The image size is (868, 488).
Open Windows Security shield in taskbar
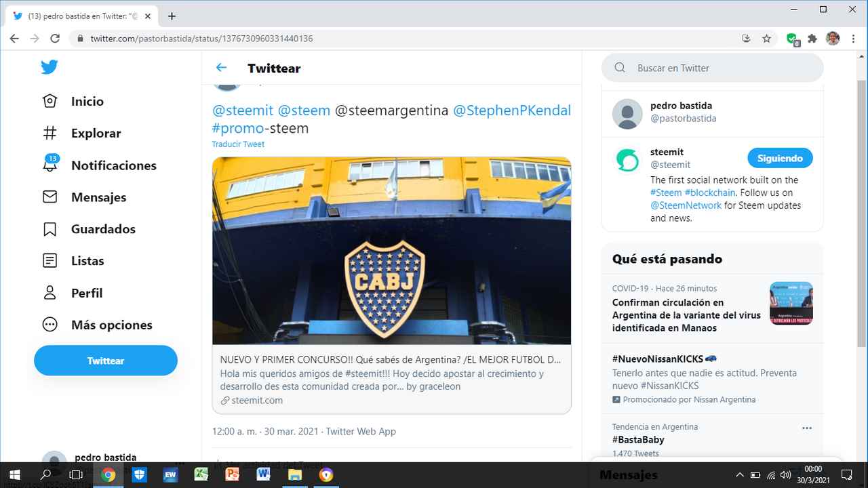[x=139, y=475]
